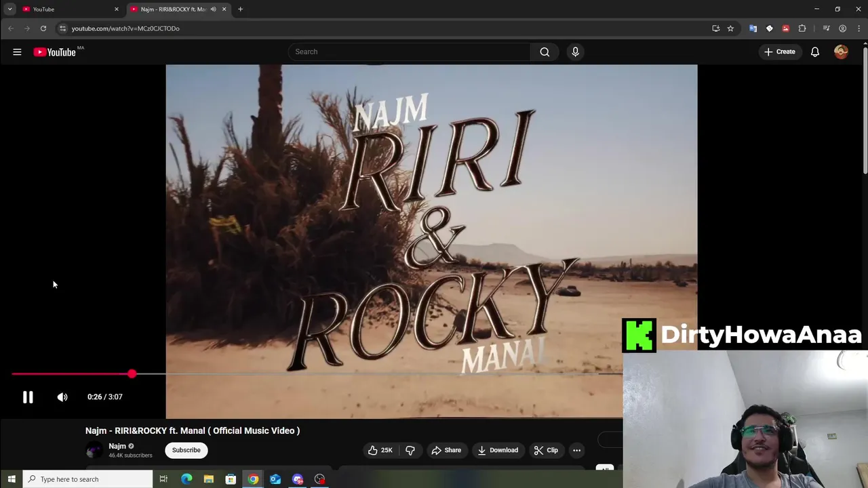Mute tab via speaker icon on tab
The height and width of the screenshot is (488, 868).
pyautogui.click(x=213, y=9)
